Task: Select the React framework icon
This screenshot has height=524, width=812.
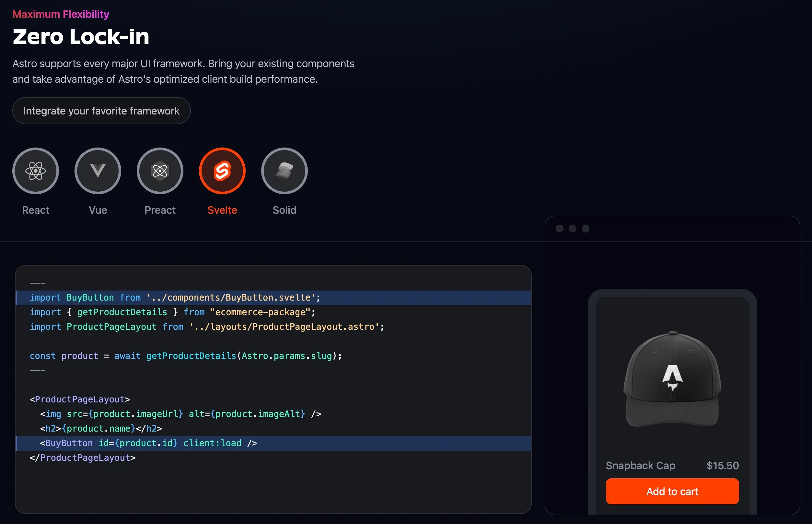Action: coord(35,171)
